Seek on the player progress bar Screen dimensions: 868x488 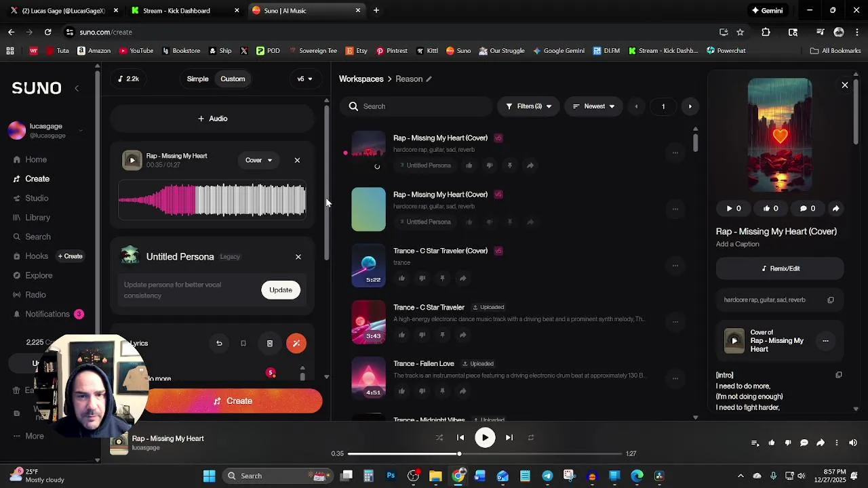[485, 453]
